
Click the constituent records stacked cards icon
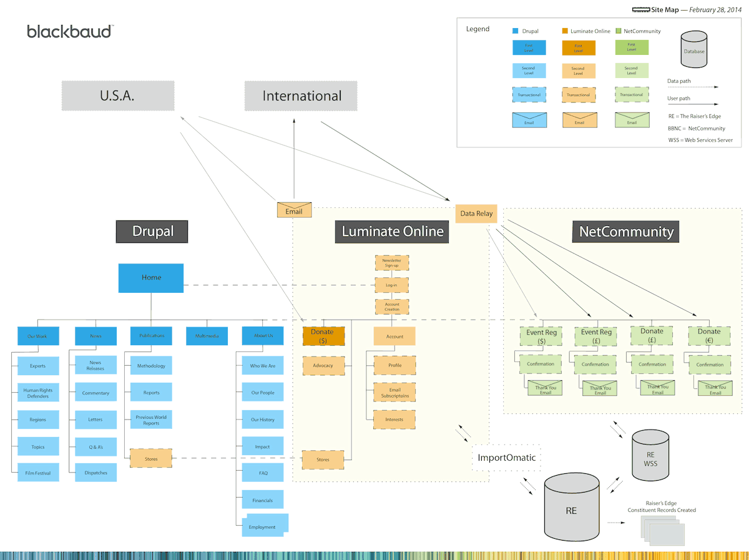[662, 531]
